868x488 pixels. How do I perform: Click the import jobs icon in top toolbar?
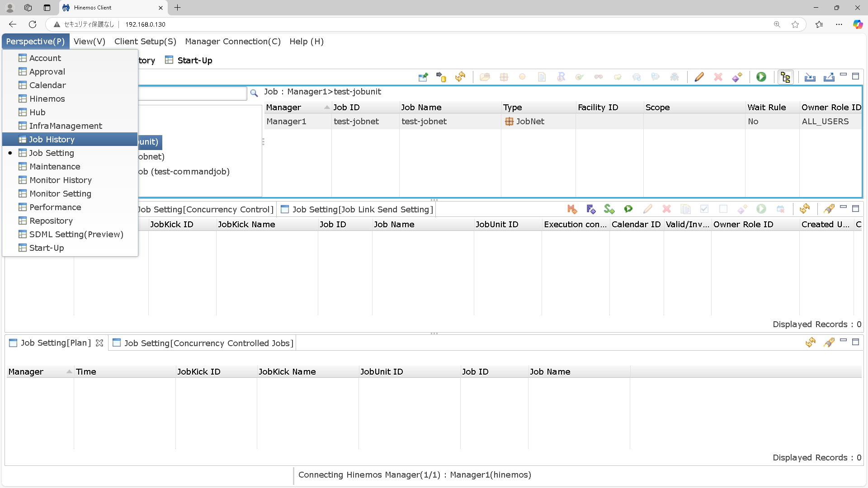coord(810,77)
